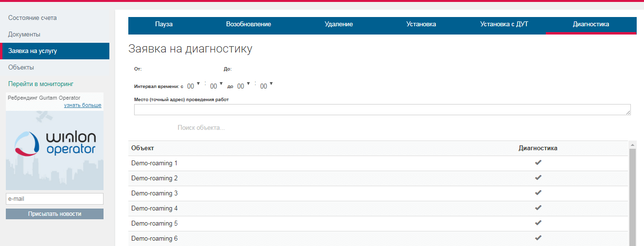Click the checkmark icon for Demo-roaming 5
The width and height of the screenshot is (644, 246).
[x=538, y=223]
